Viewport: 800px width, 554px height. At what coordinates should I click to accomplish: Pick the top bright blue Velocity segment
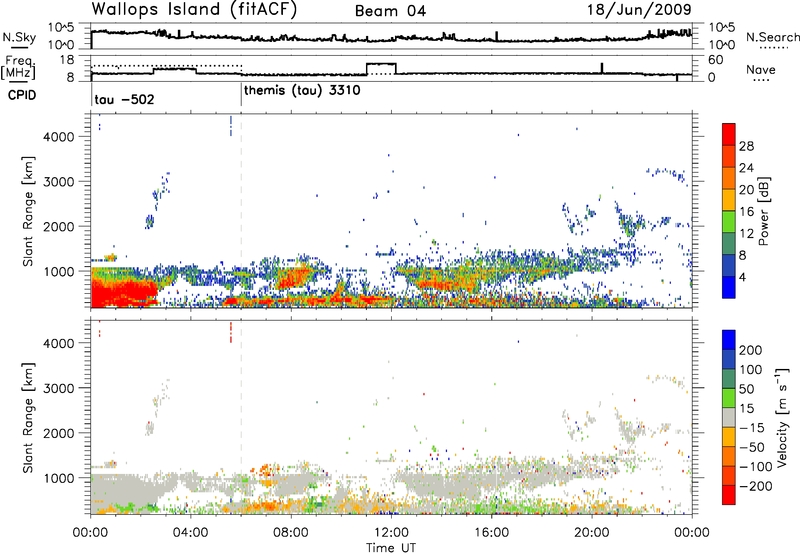(729, 339)
